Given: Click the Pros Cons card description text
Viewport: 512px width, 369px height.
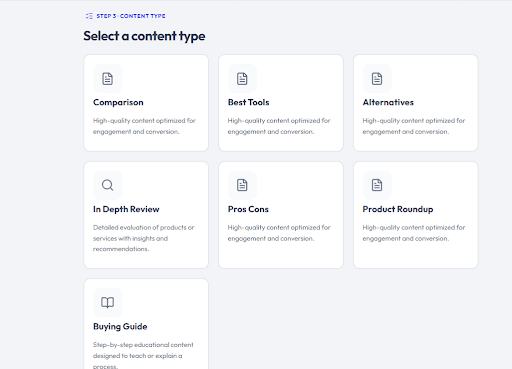Looking at the screenshot, I should pyautogui.click(x=279, y=233).
